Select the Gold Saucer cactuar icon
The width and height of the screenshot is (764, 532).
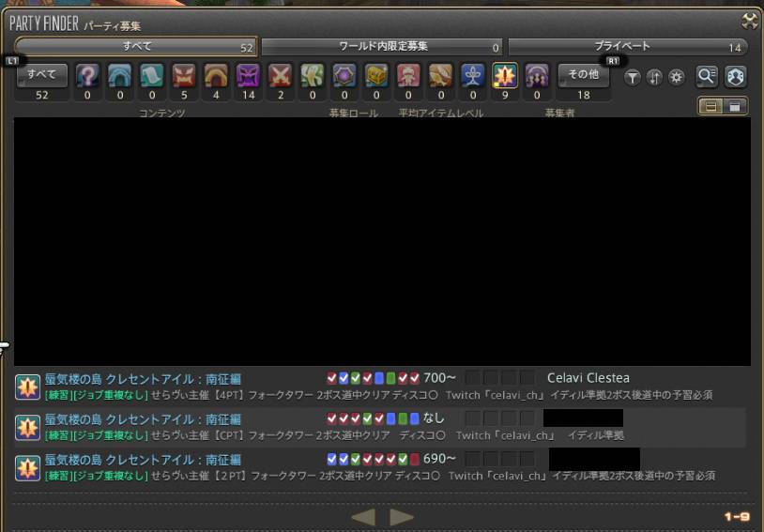click(313, 75)
